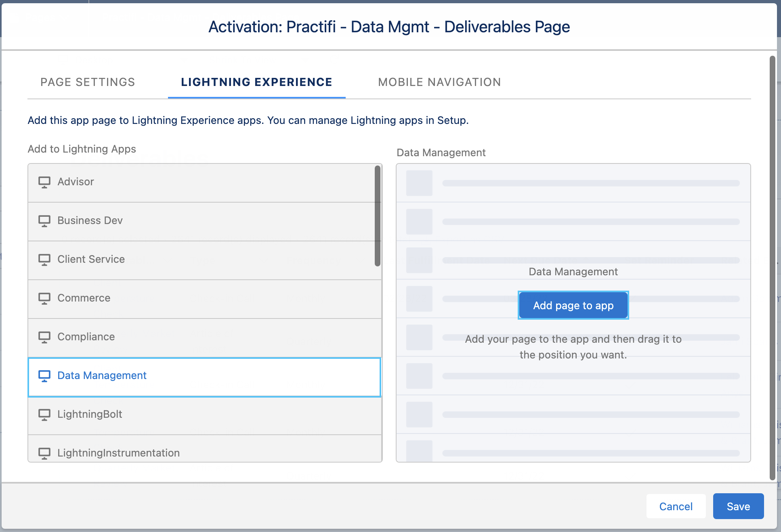Click the Client Service monitor icon
The width and height of the screenshot is (781, 532).
click(44, 260)
